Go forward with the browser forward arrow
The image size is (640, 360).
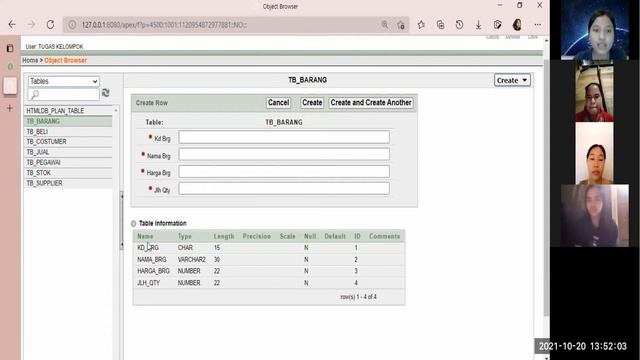pos(31,25)
